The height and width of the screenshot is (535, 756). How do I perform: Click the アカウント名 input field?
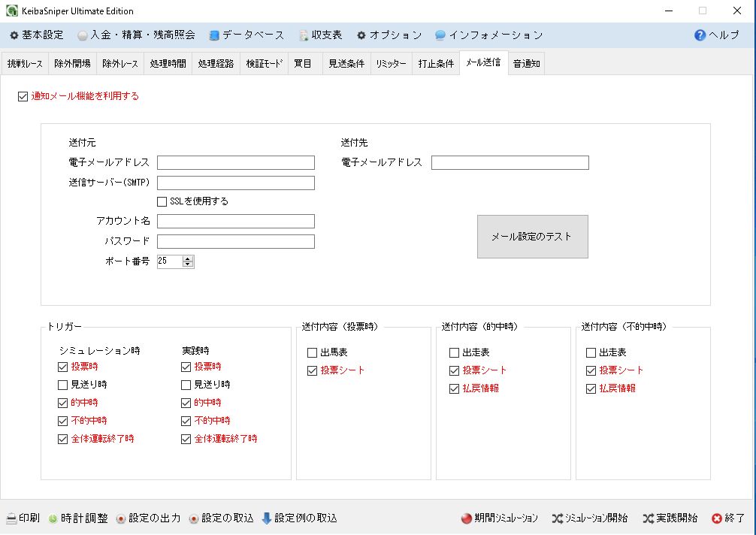[236, 221]
